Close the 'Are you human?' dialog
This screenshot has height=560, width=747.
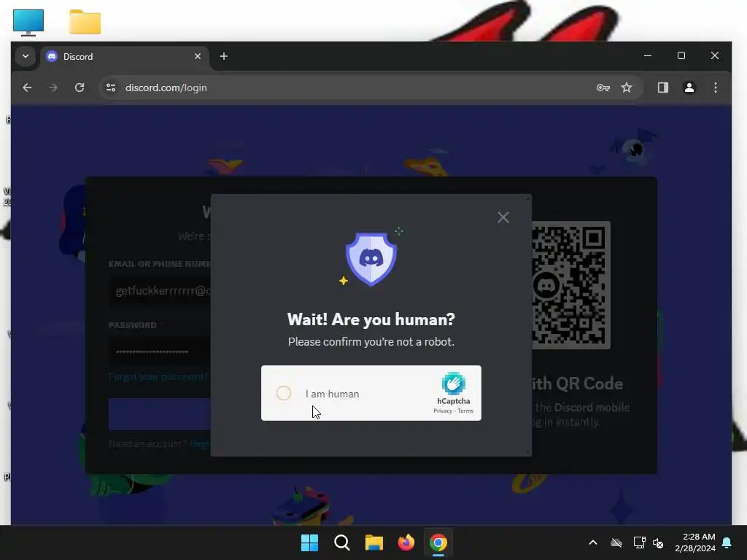click(x=503, y=217)
